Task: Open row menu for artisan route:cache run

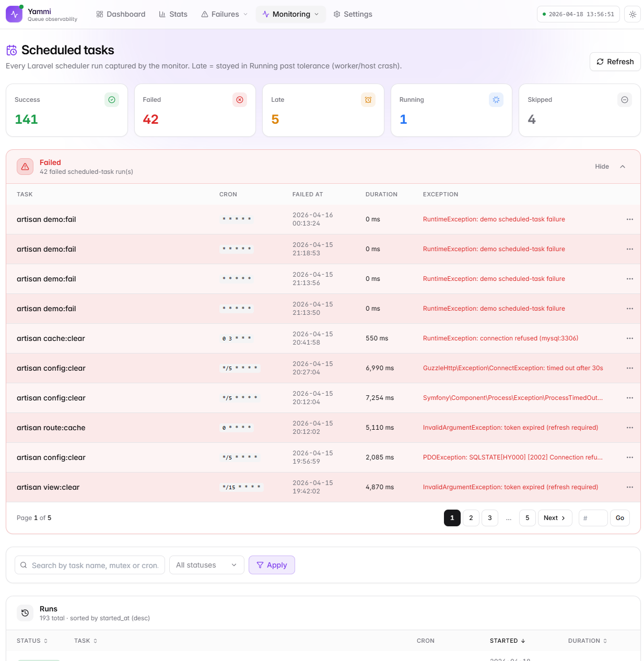Action: (630, 428)
